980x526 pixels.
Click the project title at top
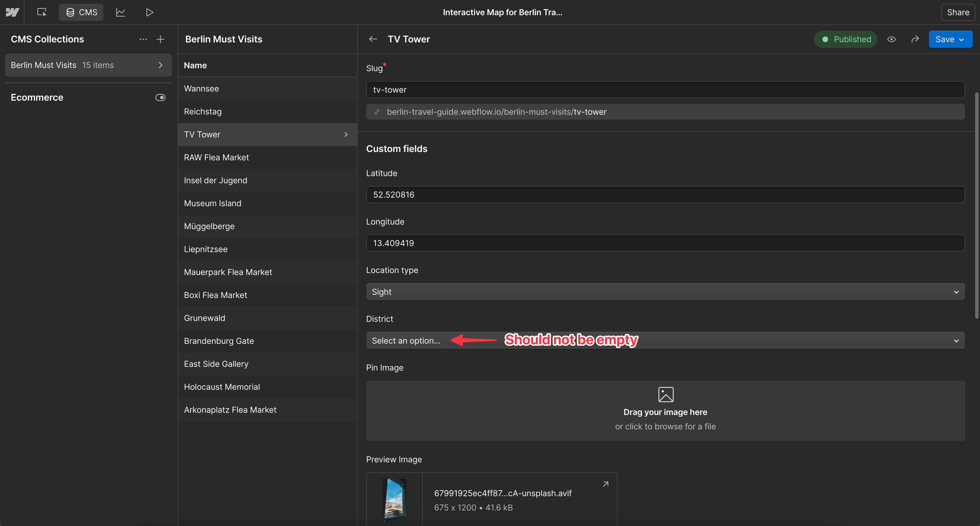point(502,12)
